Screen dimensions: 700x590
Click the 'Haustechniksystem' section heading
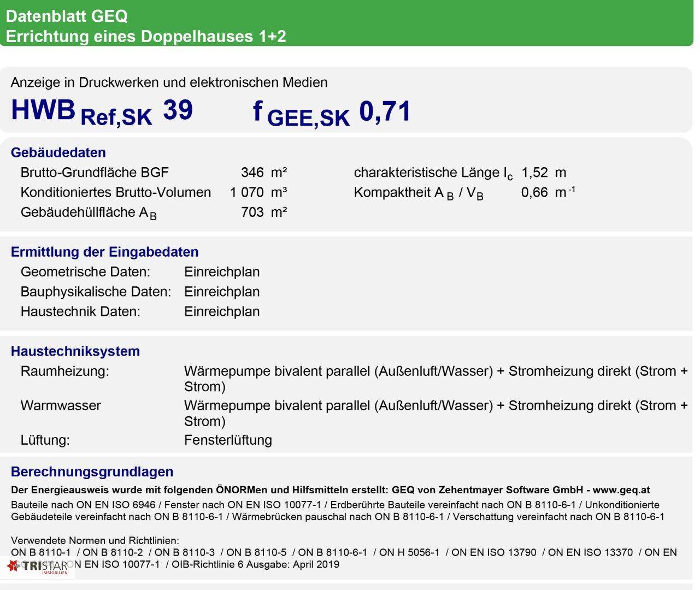[x=75, y=351]
